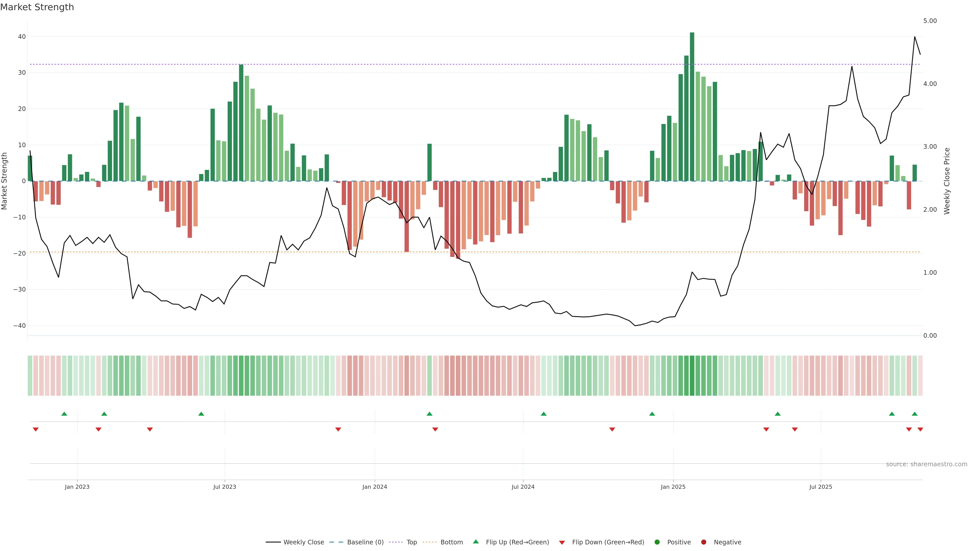Click the leftmost red flip-down triangle marker

click(x=36, y=429)
